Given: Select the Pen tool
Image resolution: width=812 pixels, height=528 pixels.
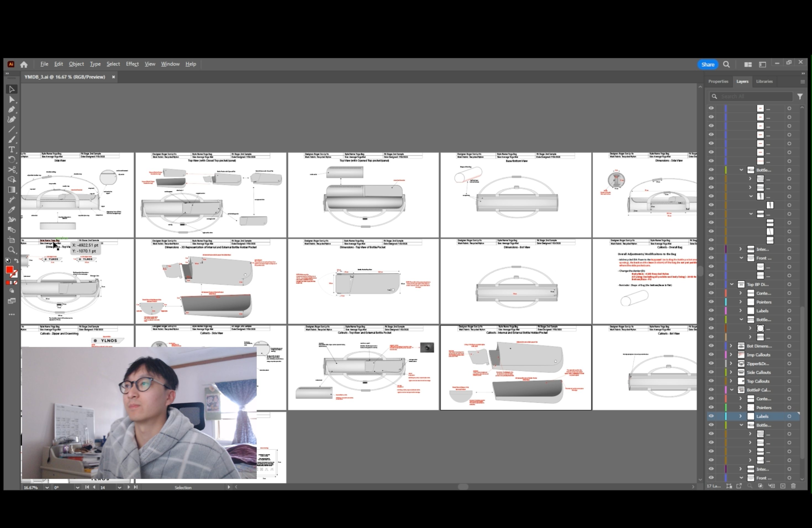Looking at the screenshot, I should (12, 109).
